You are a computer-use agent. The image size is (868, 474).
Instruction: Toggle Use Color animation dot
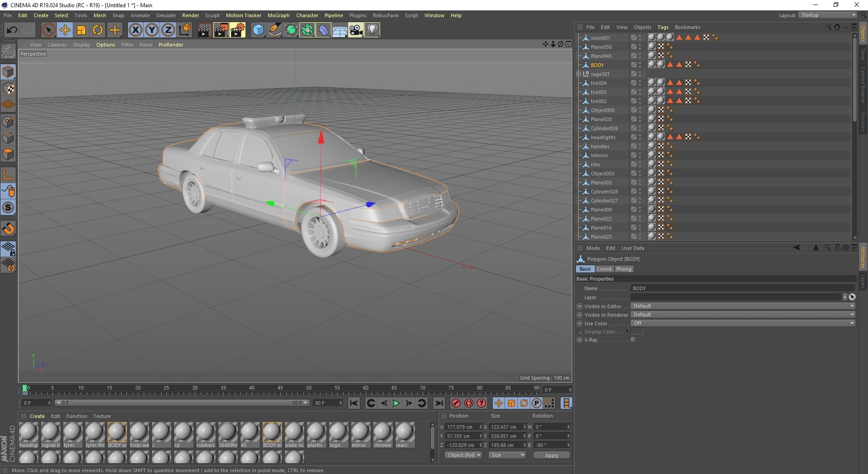pos(580,324)
